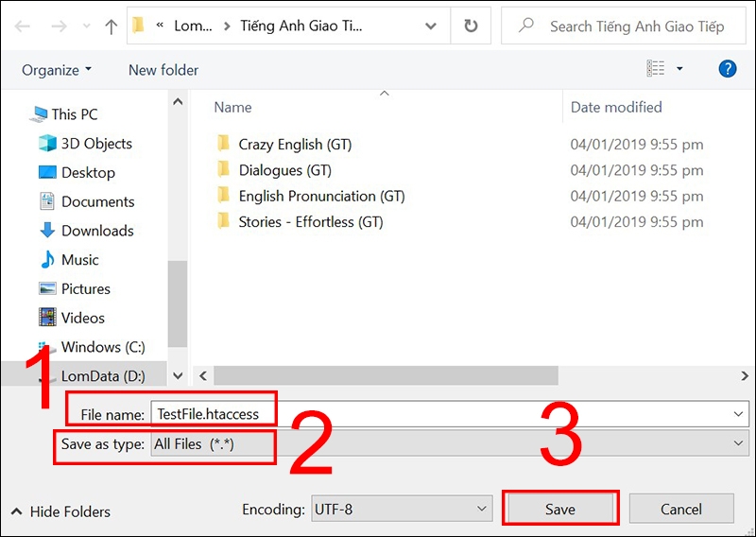Click the sidebar scroll down arrow
The width and height of the screenshot is (756, 537).
click(x=178, y=375)
